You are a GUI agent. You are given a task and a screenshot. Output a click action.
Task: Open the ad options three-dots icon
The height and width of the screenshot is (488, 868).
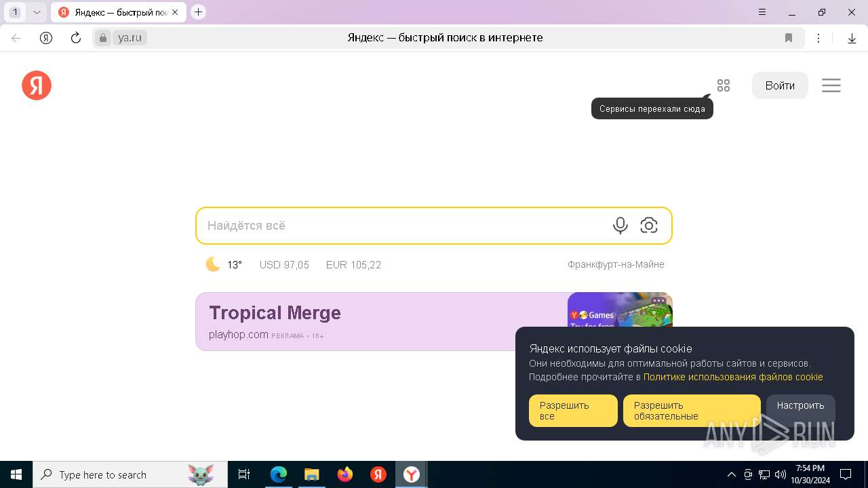point(658,300)
